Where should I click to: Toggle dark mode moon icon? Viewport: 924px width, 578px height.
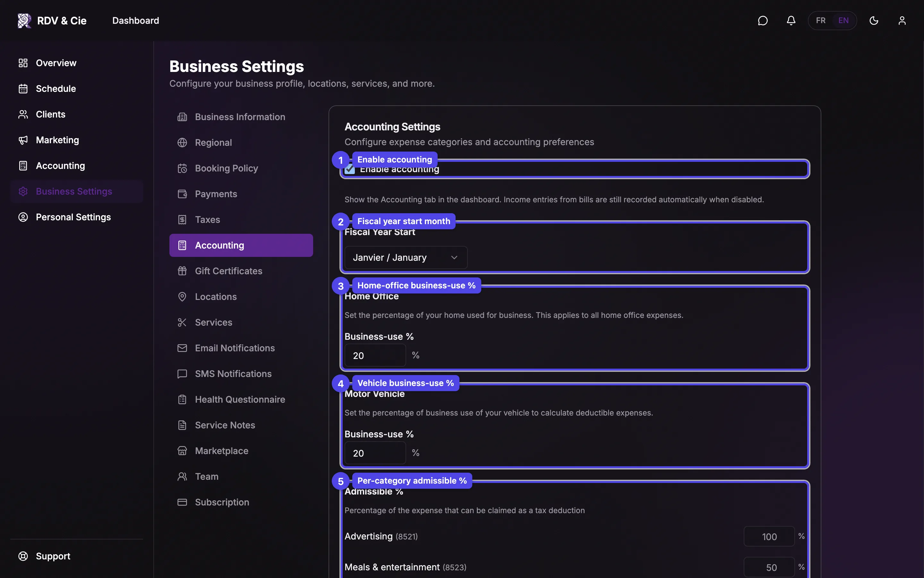[874, 21]
